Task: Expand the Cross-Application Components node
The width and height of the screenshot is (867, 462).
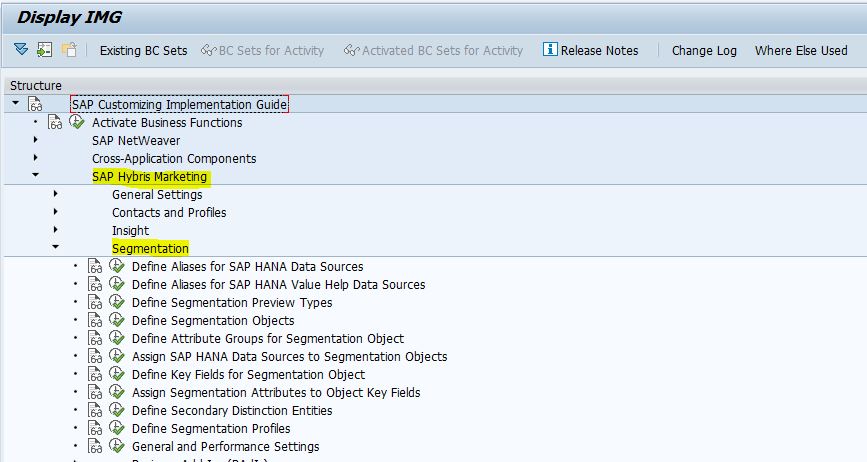Action: (x=36, y=158)
